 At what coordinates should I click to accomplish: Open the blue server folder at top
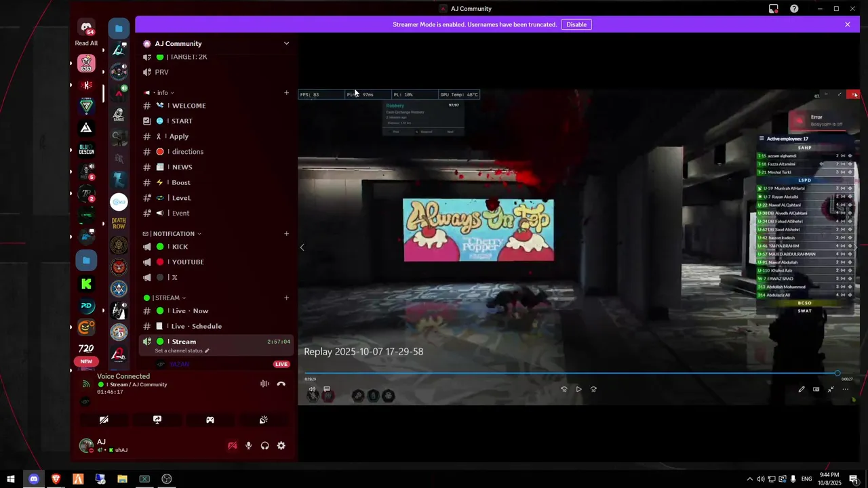(119, 28)
